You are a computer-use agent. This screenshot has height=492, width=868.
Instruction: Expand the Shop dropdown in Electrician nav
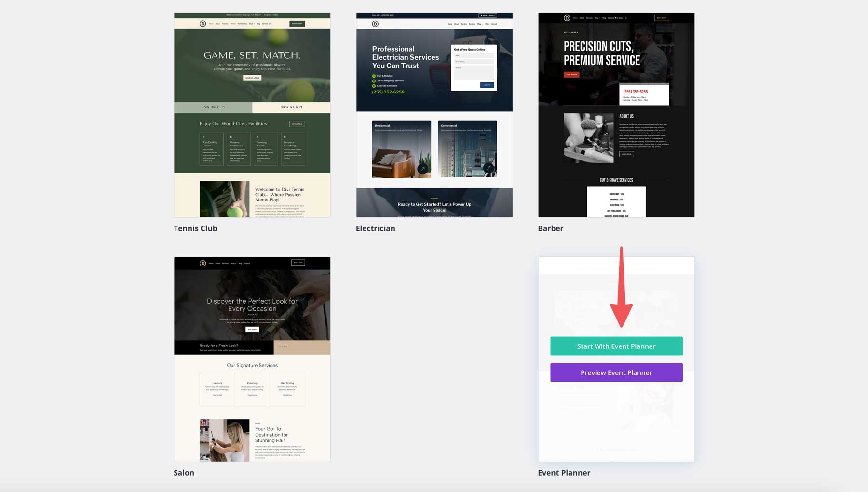tap(480, 23)
